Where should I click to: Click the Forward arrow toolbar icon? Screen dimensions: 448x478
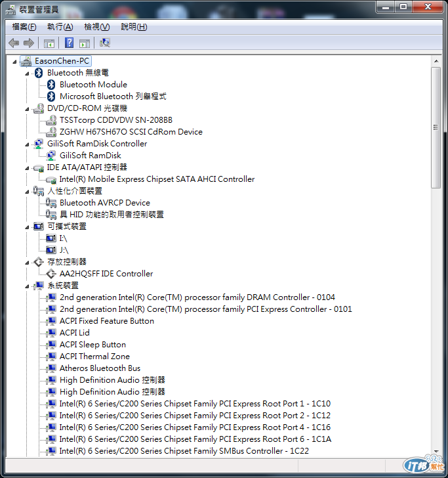point(29,43)
